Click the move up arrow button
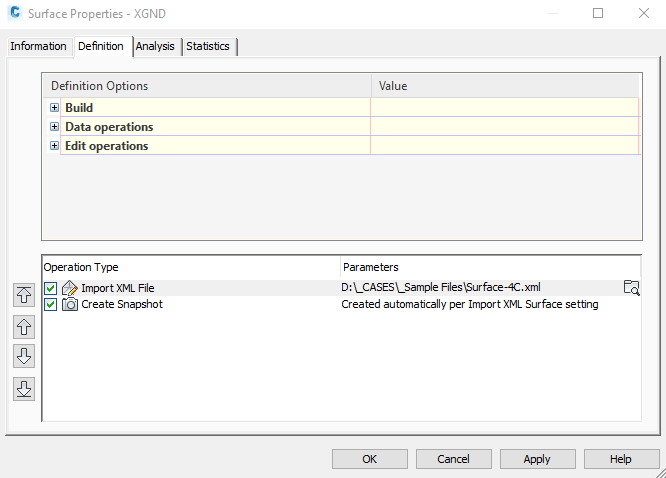Screen dimensions: 666x478 click(x=24, y=326)
